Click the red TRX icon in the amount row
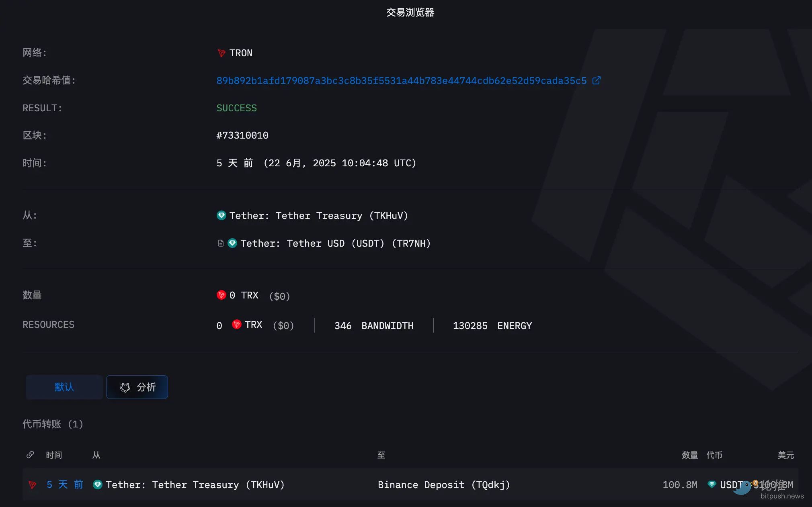Image resolution: width=812 pixels, height=507 pixels. point(221,295)
